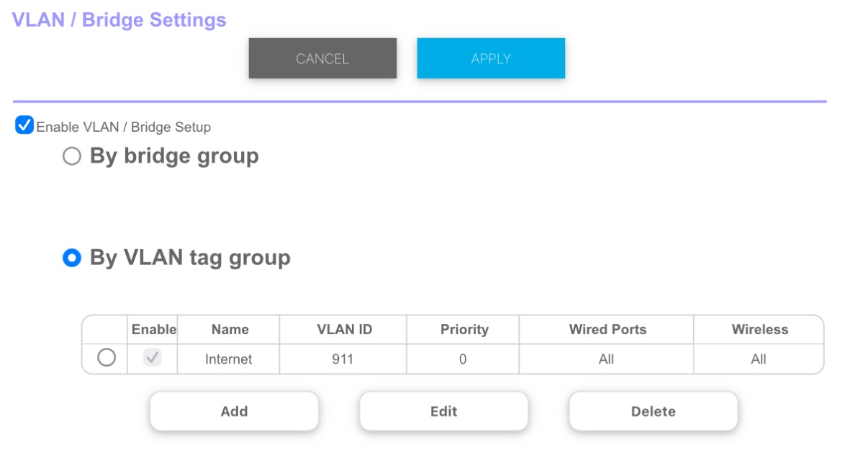Uncheck Enable VLAN / Bridge Setup checkbox
Viewport: 868px width, 453px height.
pyautogui.click(x=24, y=126)
